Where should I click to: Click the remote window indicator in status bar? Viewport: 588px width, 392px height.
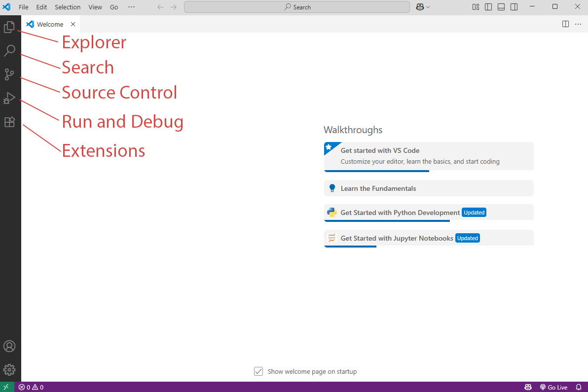click(6, 387)
